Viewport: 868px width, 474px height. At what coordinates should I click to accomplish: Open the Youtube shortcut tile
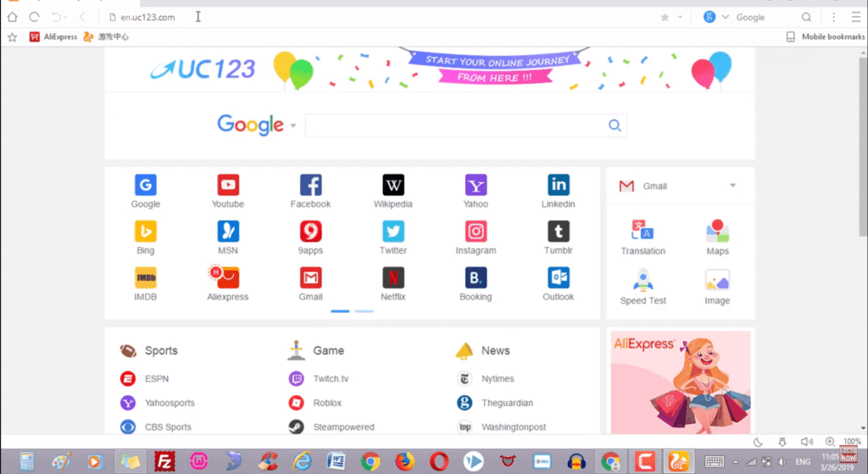(227, 191)
